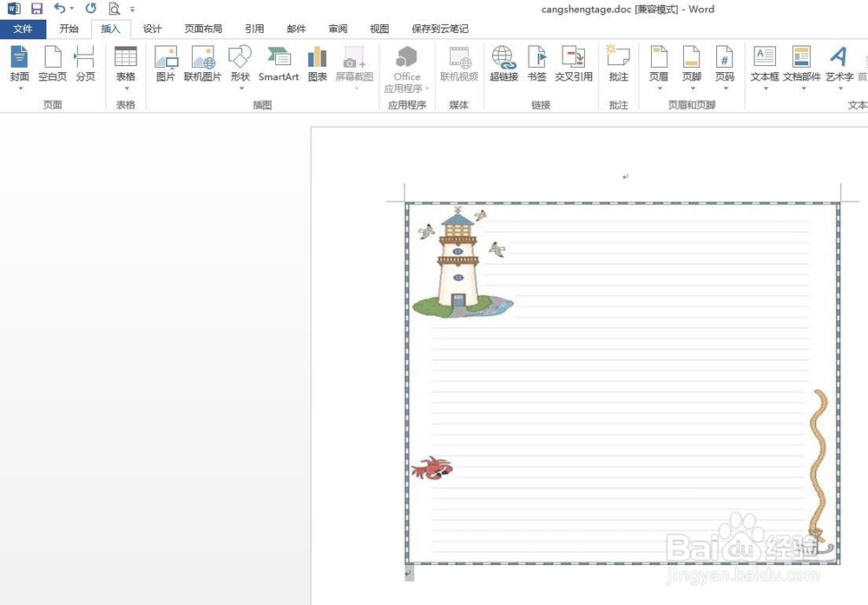
Task: Insert a page break with 分页
Action: point(85,63)
